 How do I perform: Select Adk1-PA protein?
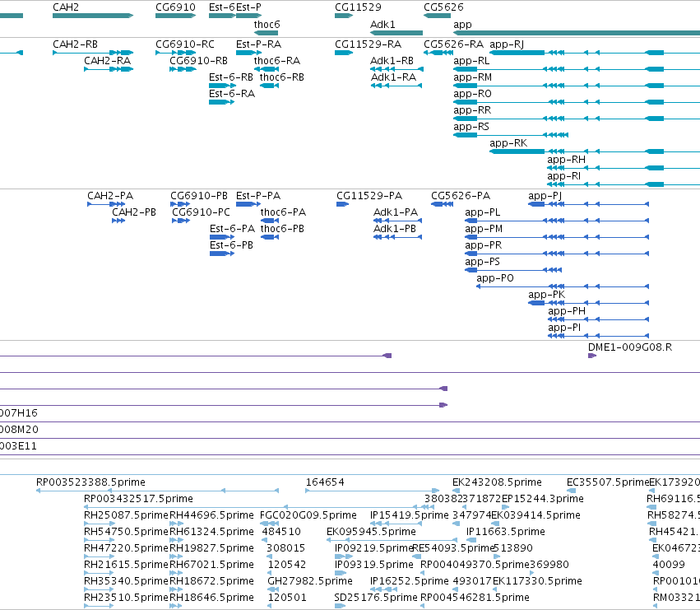398,221
